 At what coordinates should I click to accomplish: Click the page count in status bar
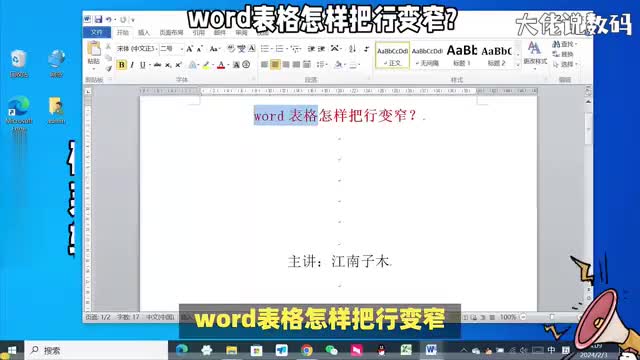click(98, 317)
